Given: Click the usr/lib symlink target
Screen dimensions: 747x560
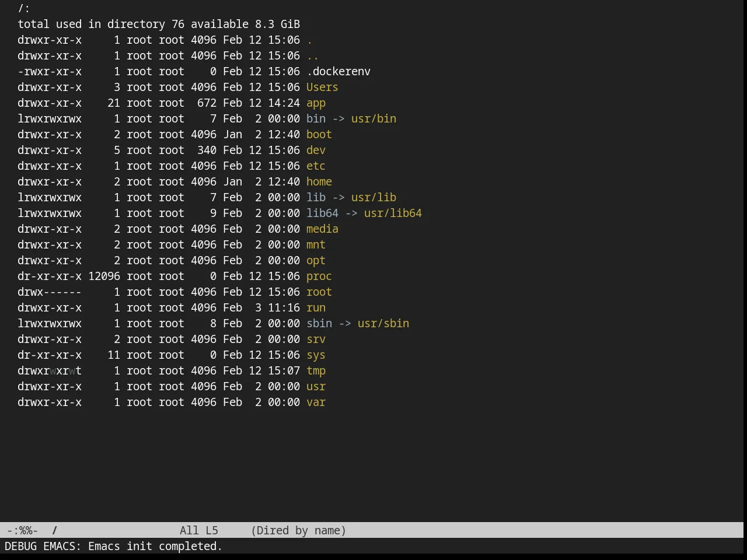Looking at the screenshot, I should click(373, 197).
